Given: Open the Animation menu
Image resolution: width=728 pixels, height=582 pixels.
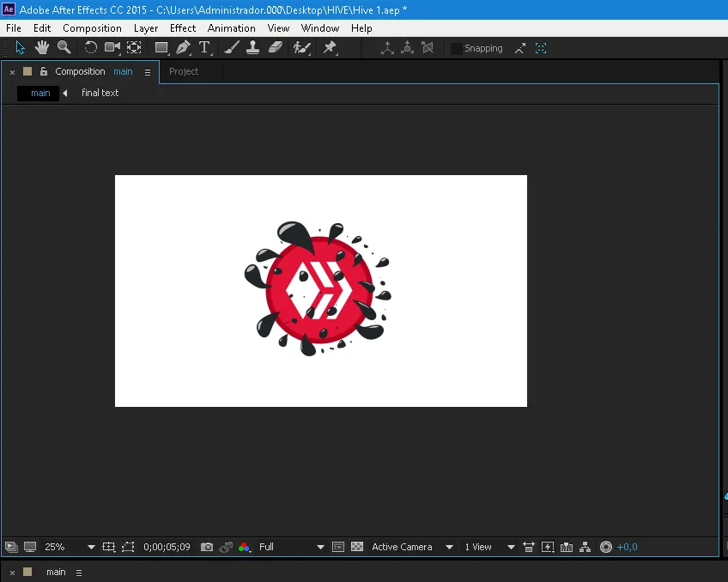Looking at the screenshot, I should tap(231, 28).
